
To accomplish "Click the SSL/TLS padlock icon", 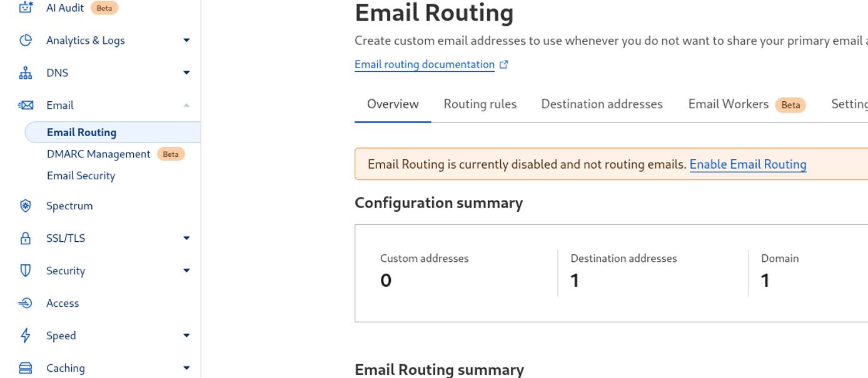I will [x=25, y=238].
